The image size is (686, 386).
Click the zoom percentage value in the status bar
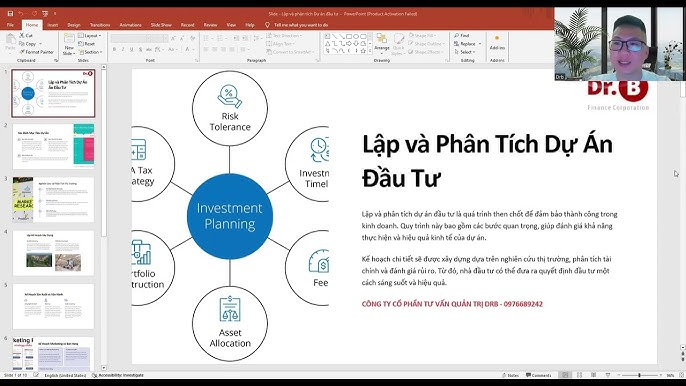(670, 375)
